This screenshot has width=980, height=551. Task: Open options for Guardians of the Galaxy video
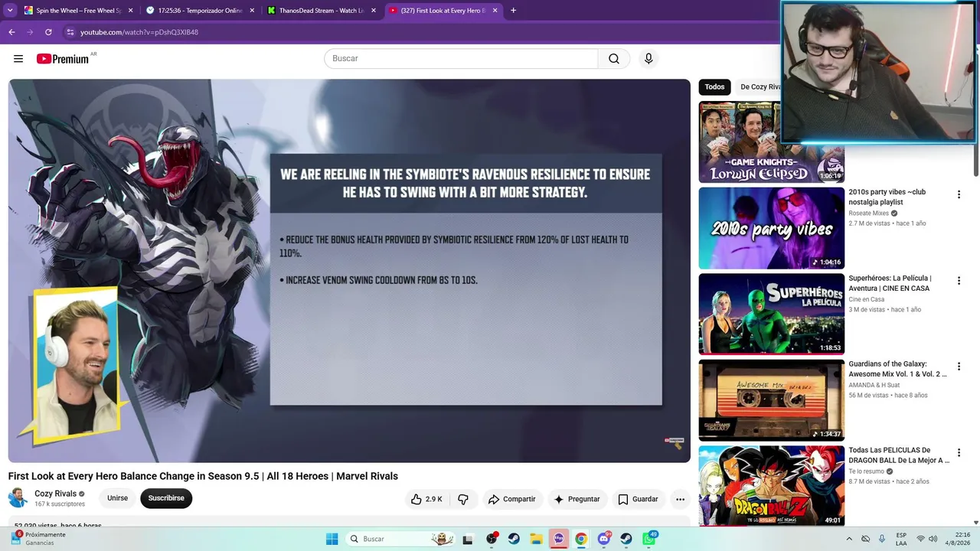pos(959,367)
